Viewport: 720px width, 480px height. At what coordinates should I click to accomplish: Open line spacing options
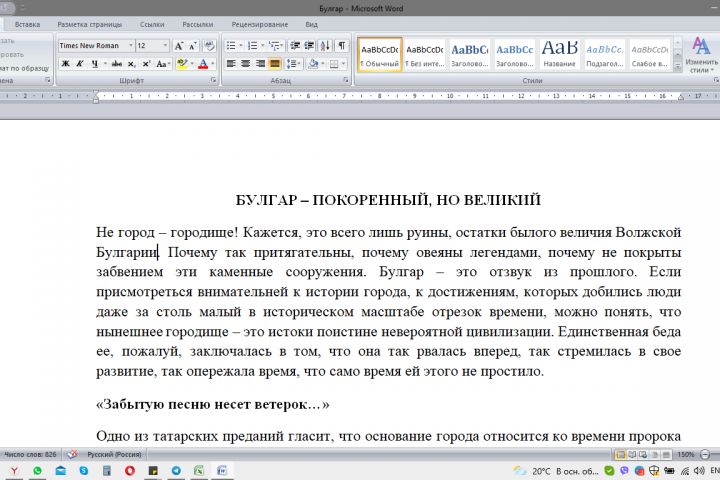pos(292,64)
